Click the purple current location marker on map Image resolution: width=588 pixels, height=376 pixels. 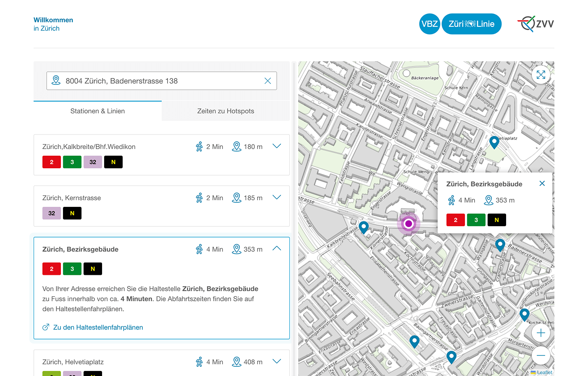pos(408,224)
